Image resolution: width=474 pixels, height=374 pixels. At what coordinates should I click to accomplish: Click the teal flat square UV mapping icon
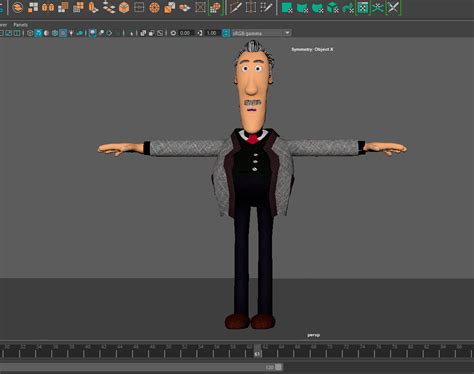pos(287,7)
